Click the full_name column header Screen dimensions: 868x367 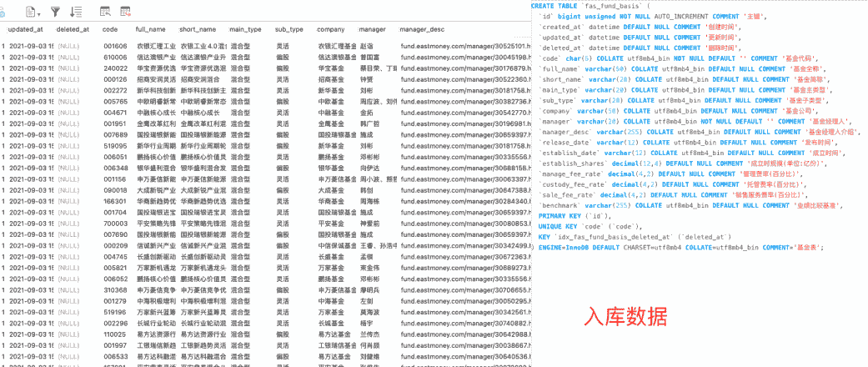click(x=150, y=29)
